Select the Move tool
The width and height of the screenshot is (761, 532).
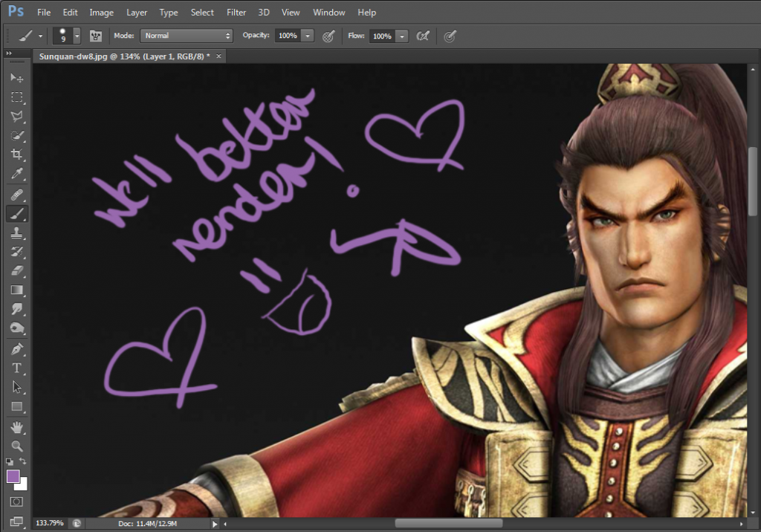click(16, 78)
